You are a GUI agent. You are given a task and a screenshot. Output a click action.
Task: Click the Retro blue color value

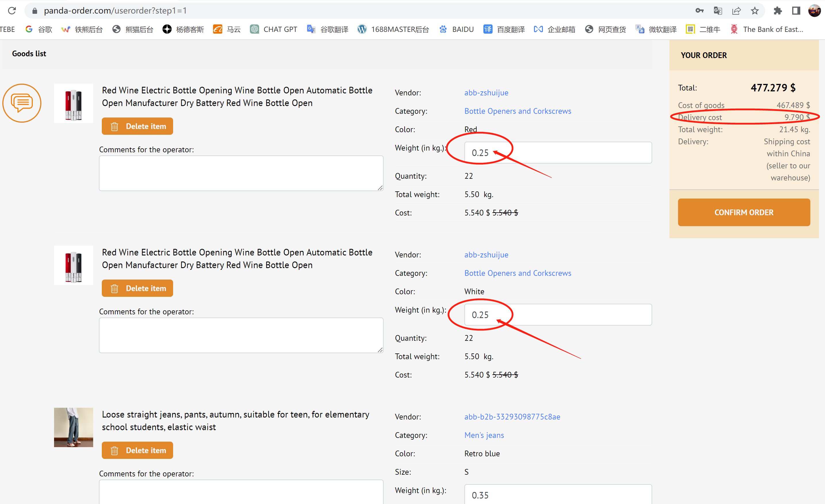[482, 453]
